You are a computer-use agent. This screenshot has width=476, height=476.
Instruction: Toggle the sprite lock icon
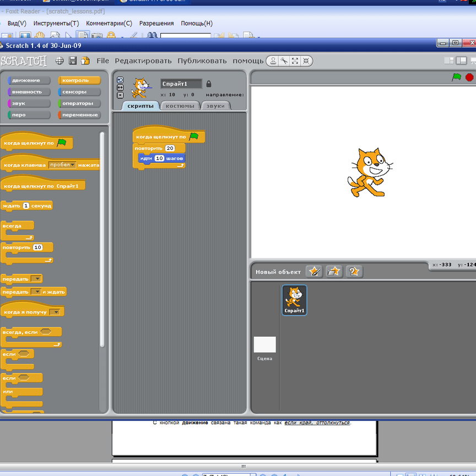coord(209,84)
